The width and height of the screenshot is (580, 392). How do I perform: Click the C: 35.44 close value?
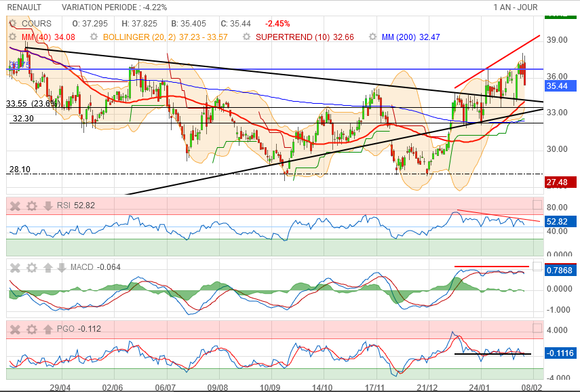tap(235, 23)
